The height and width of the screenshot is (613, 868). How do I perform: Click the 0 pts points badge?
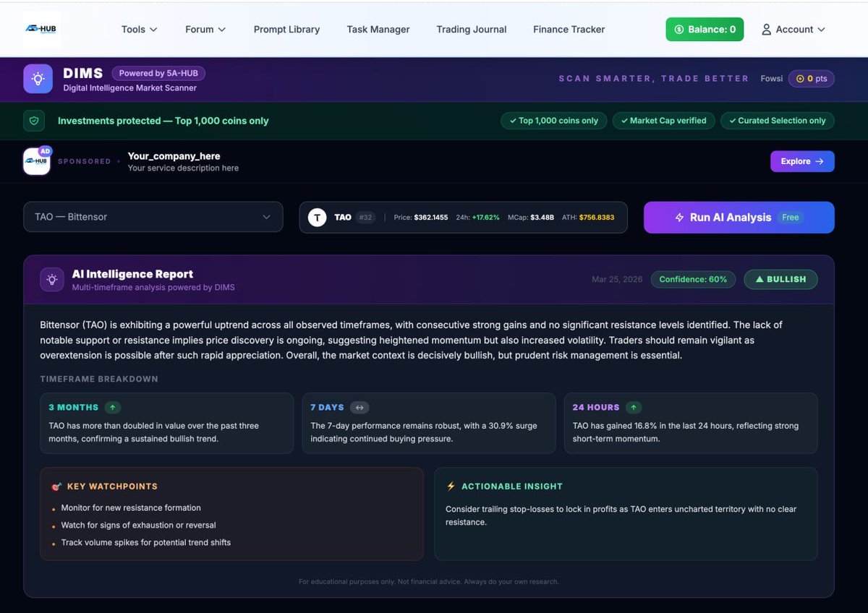click(x=812, y=79)
